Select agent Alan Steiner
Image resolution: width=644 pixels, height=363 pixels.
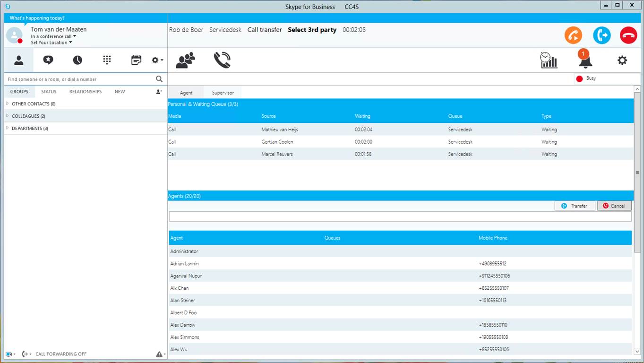tap(400, 300)
